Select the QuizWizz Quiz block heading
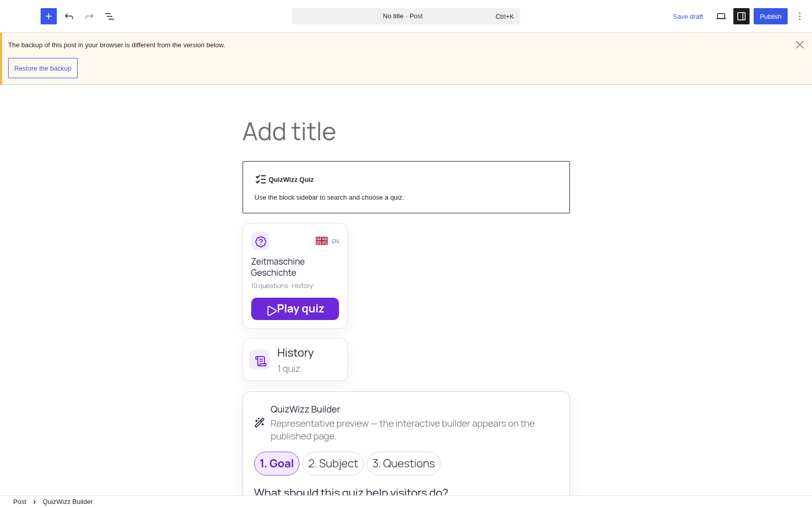This screenshot has height=508, width=812. pyautogui.click(x=291, y=179)
